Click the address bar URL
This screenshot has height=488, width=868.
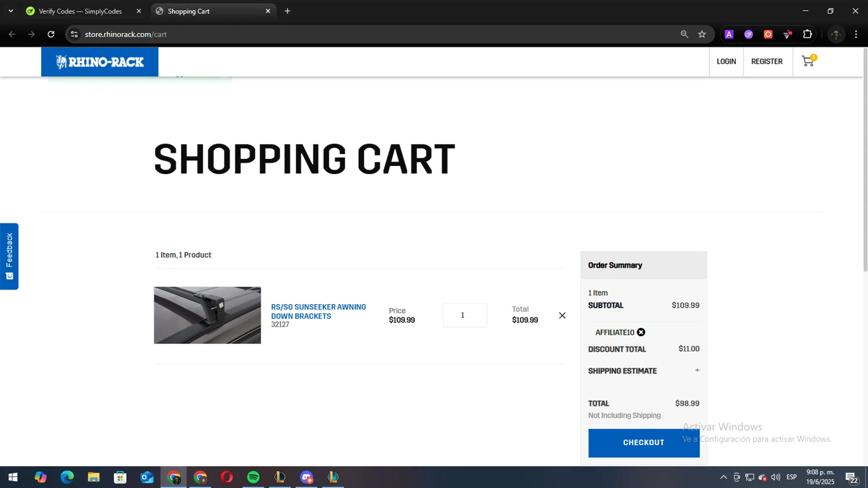click(x=126, y=34)
